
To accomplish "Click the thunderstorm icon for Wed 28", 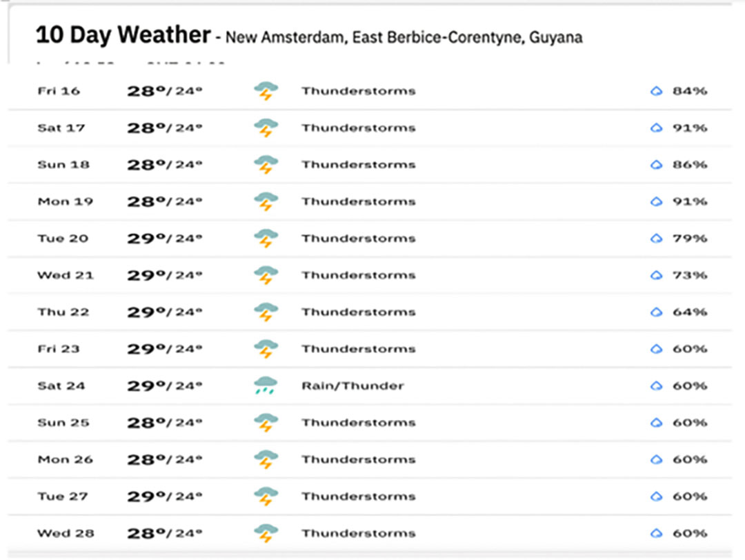I will point(266,533).
